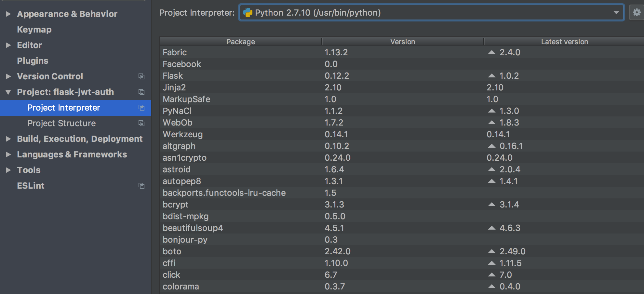Select the Fabric package row
Image resolution: width=644 pixels, height=294 pixels.
click(x=402, y=52)
